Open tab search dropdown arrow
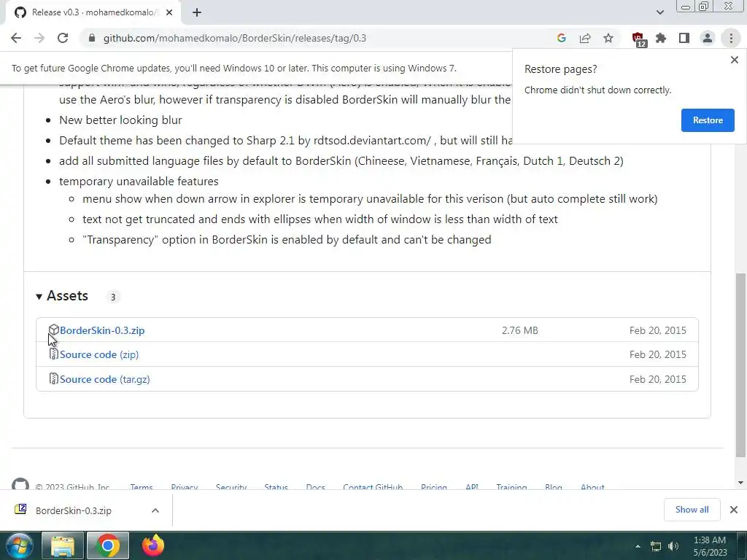 tap(659, 12)
